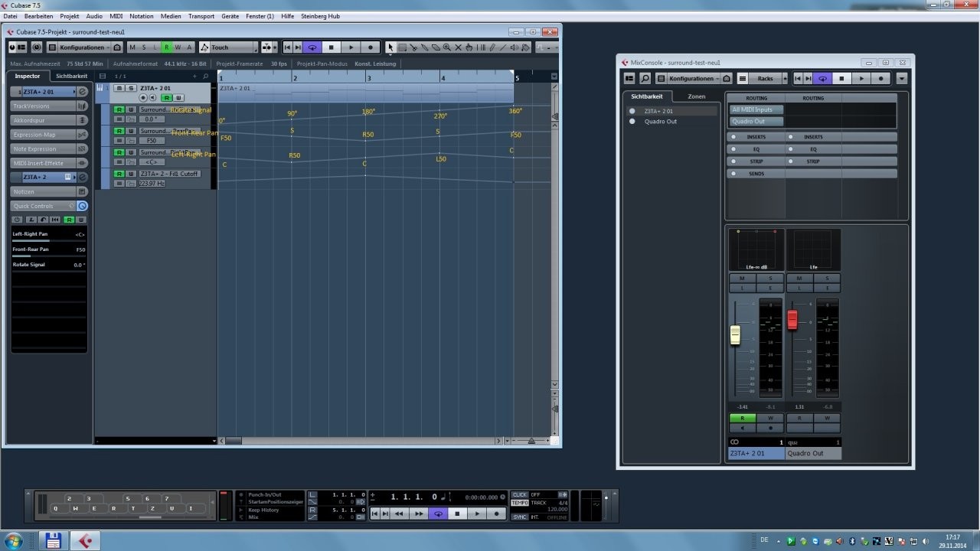The width and height of the screenshot is (980, 551).
Task: Open Konfigurationen dropdown in project window
Action: coord(82,47)
